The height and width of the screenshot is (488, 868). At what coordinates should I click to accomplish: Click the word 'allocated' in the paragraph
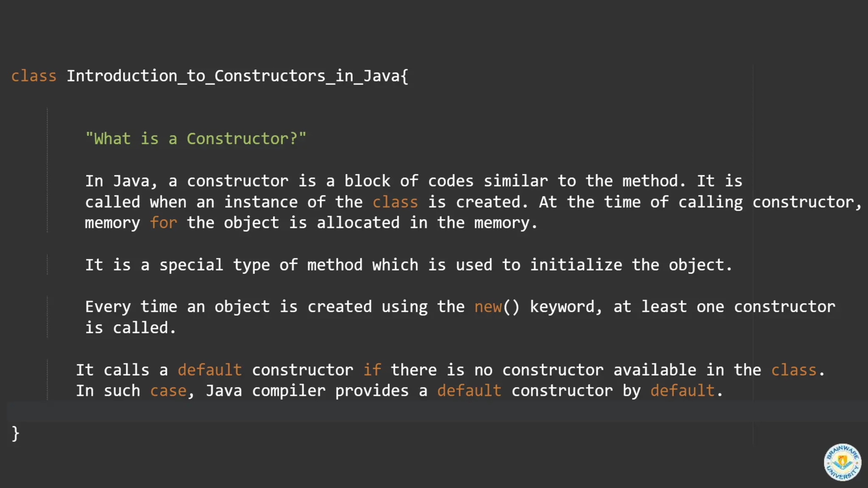[358, 223]
